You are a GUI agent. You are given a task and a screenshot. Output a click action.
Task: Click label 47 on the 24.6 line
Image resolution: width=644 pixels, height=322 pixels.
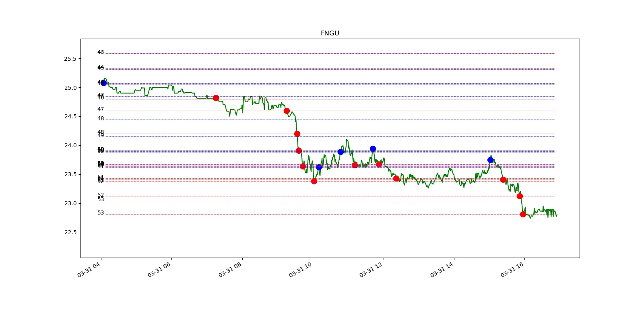101,109
